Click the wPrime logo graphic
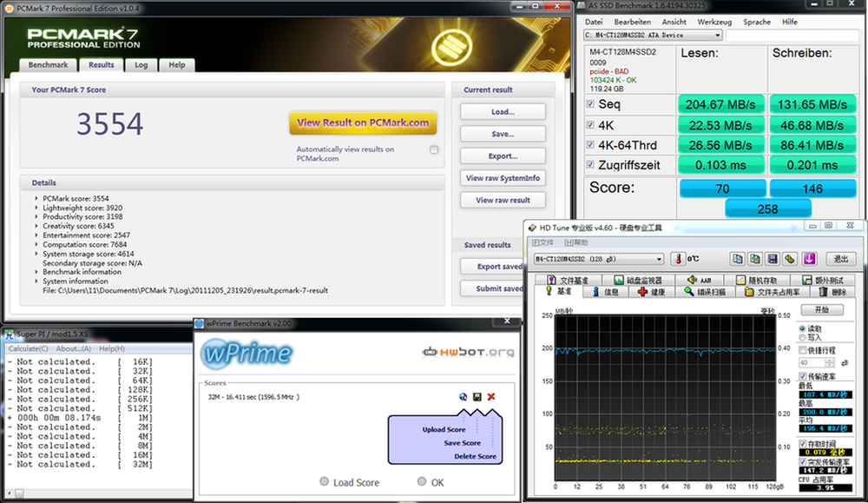 [x=247, y=353]
